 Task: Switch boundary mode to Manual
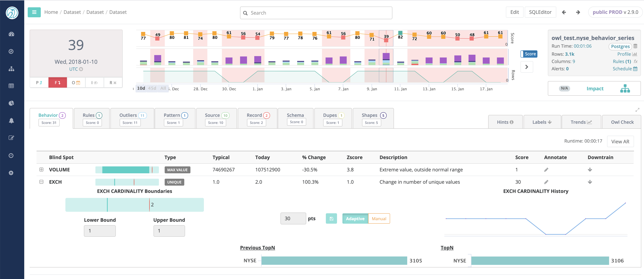point(379,218)
